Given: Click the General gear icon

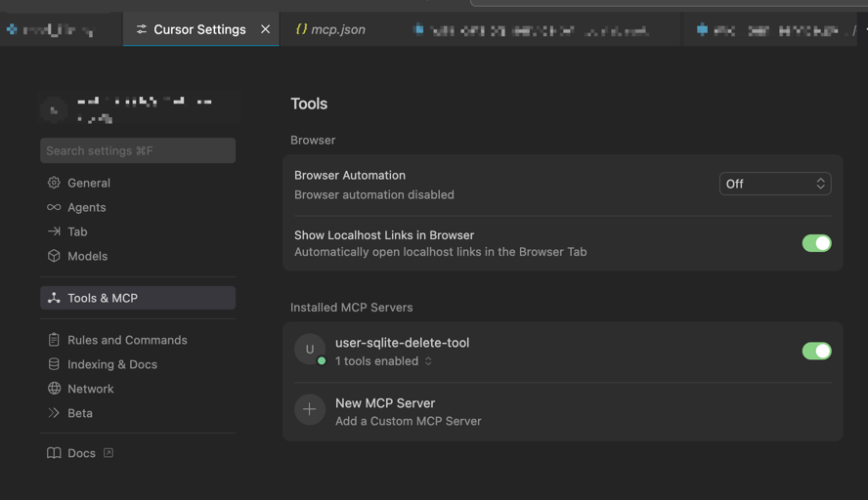Looking at the screenshot, I should point(54,183).
